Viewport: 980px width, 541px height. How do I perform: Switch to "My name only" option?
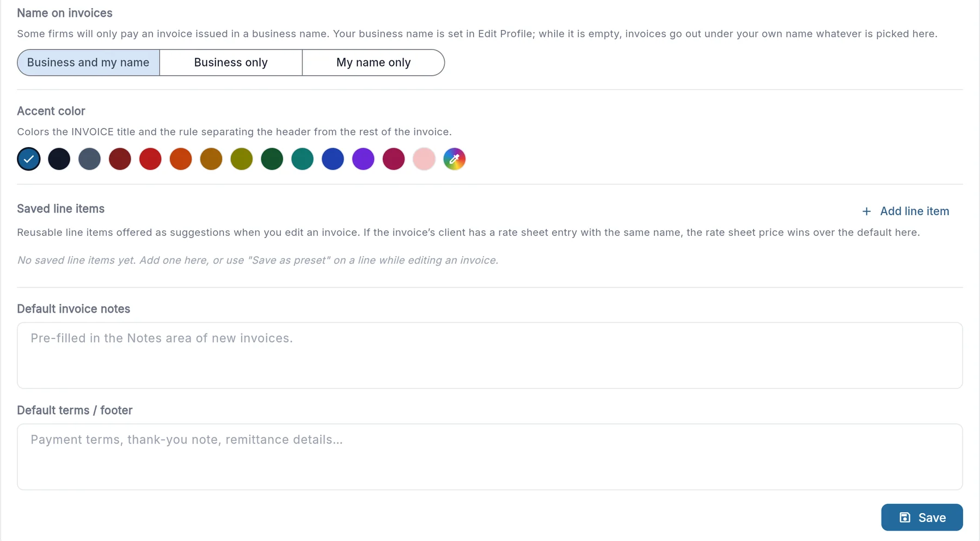[373, 63]
